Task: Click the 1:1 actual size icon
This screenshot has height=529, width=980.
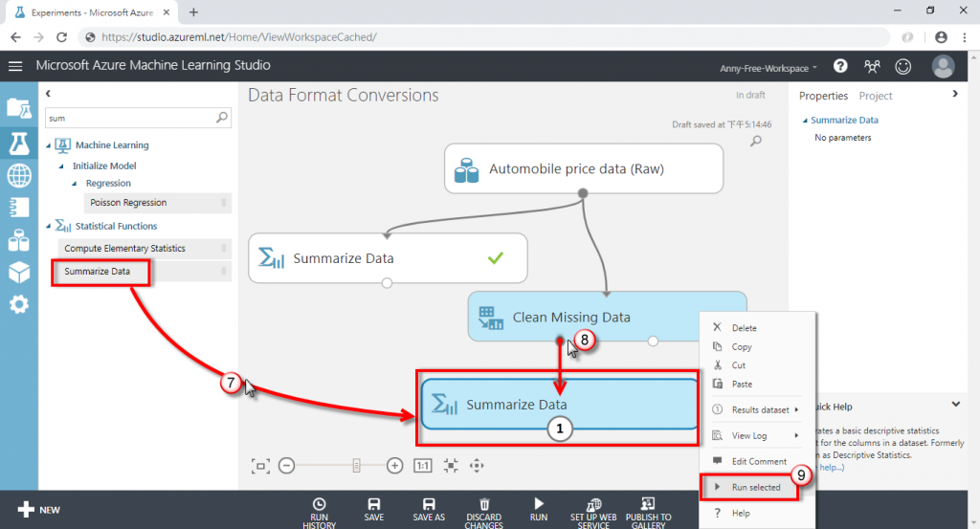Action: click(422, 466)
